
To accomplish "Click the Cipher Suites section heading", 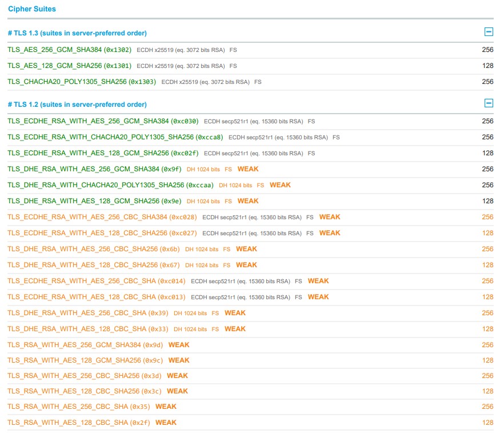I will click(30, 9).
